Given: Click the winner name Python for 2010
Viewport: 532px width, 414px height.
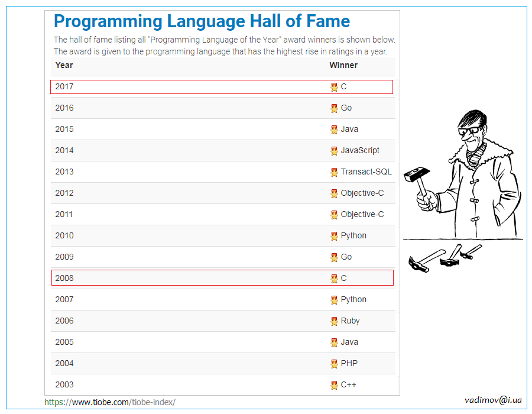Looking at the screenshot, I should coord(353,236).
